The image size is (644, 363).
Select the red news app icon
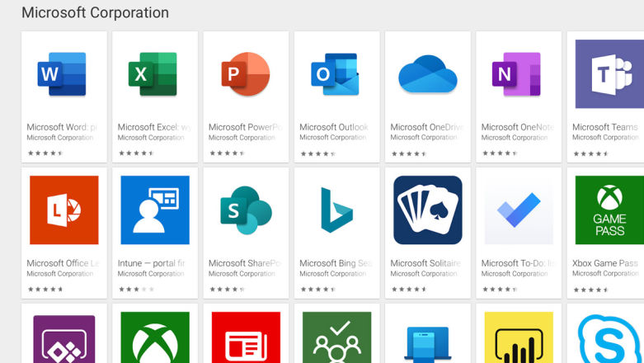[246, 337]
